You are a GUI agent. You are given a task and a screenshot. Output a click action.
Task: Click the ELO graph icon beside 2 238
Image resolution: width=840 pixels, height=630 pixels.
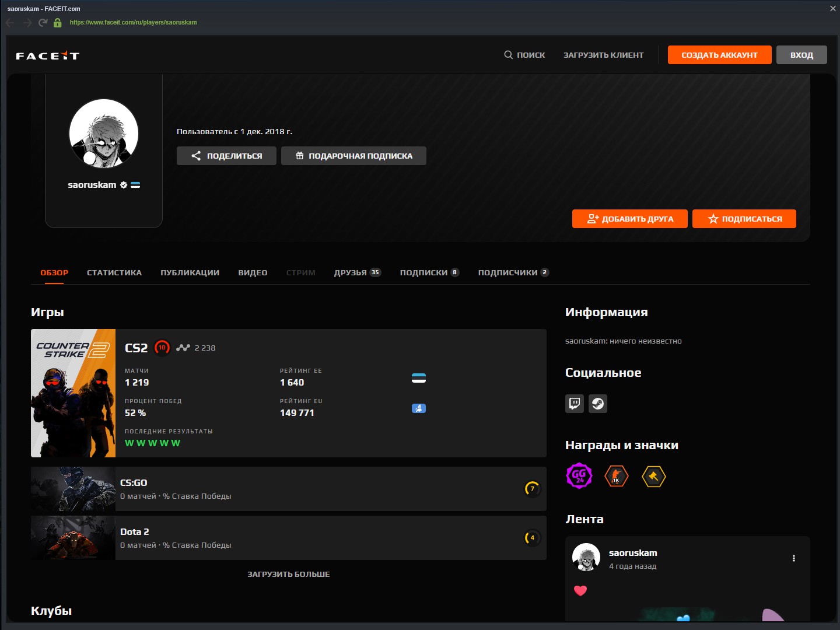pyautogui.click(x=183, y=348)
